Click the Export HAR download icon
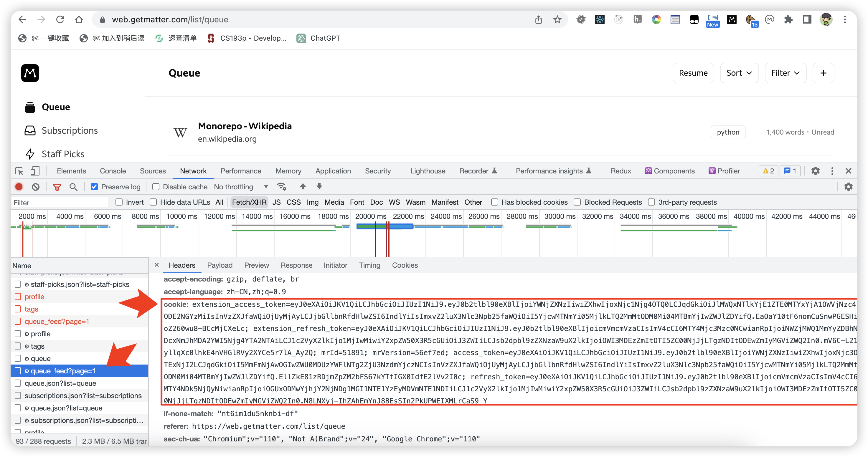The height and width of the screenshot is (457, 868). 319,187
